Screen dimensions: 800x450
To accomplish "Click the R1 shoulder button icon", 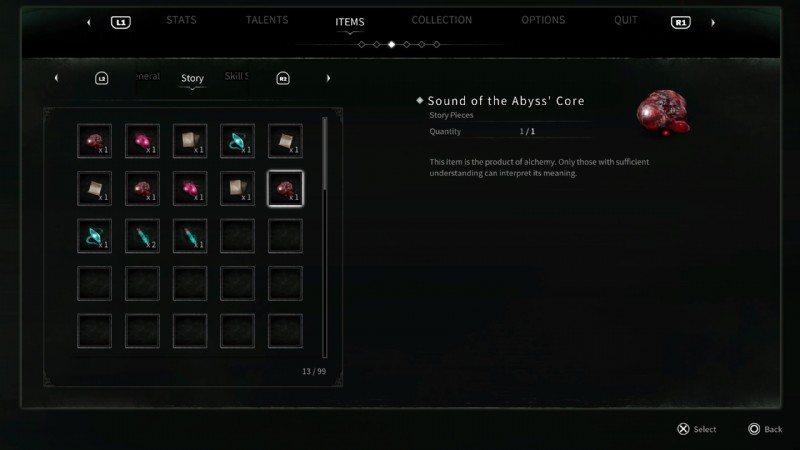I will (x=681, y=22).
